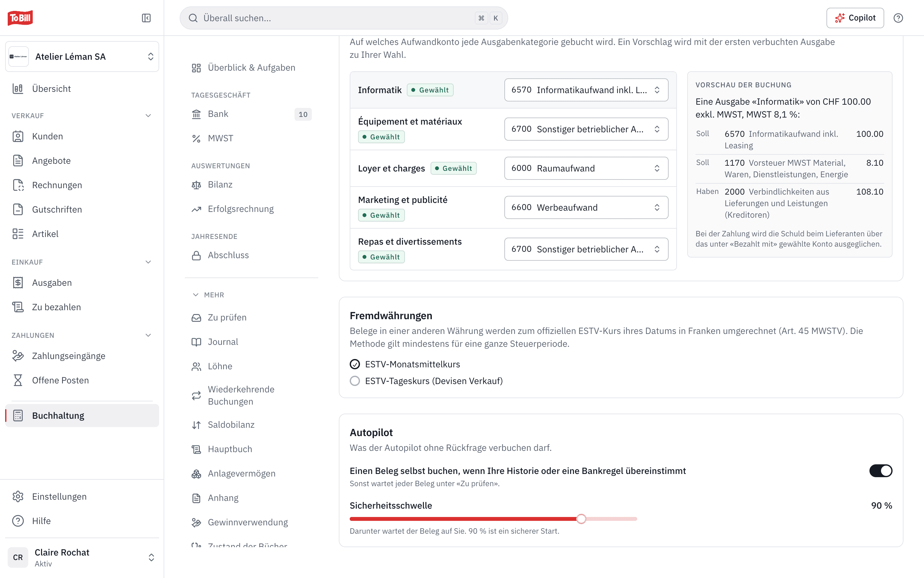Click the Rechnungen file icon
This screenshot has width=924, height=578.
pos(18,185)
